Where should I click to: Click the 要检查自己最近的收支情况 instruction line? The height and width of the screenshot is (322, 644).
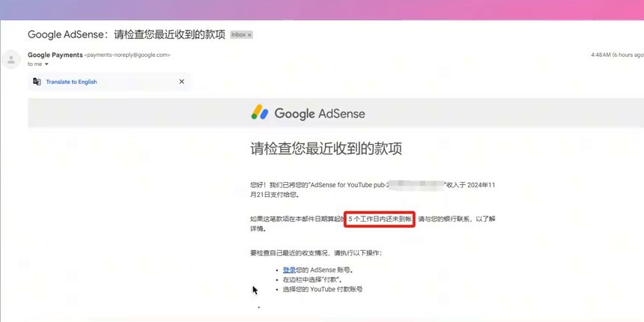click(x=316, y=253)
